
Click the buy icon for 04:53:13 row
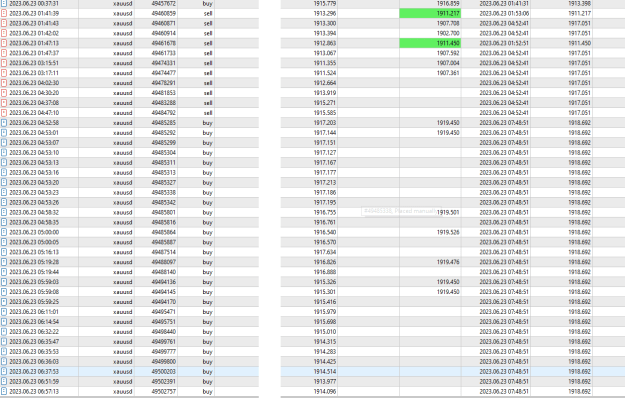pos(4,163)
